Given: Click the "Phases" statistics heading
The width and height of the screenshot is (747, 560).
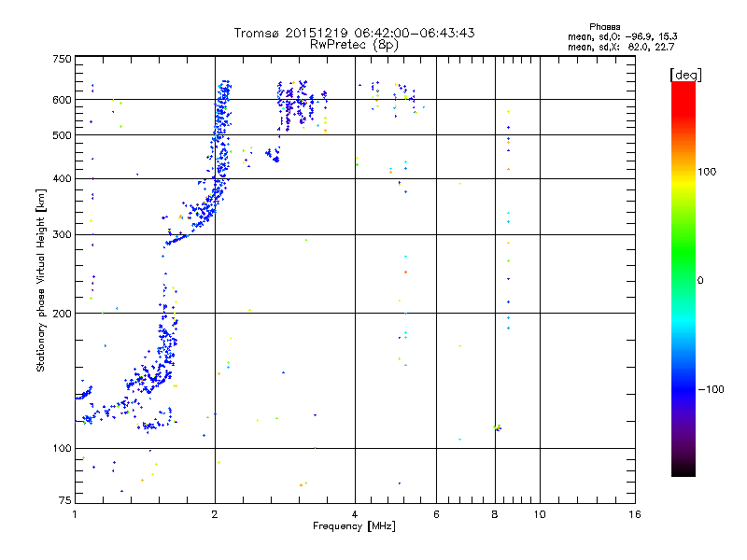Looking at the screenshot, I should [604, 27].
